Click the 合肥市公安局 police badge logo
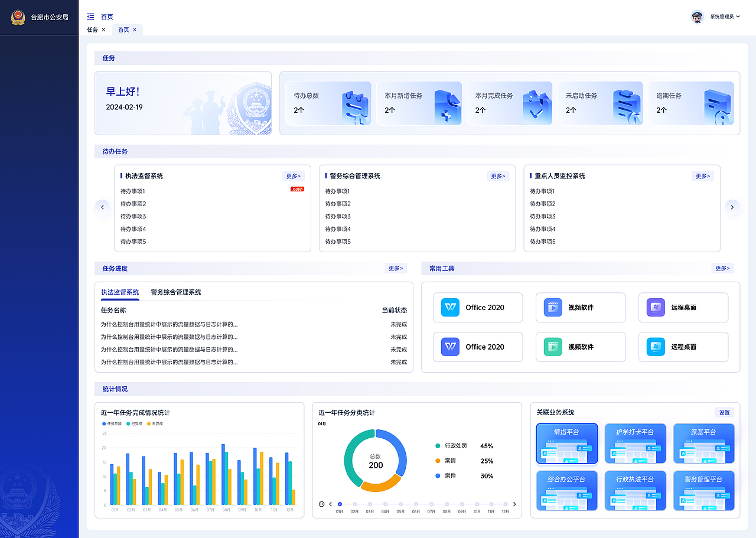Viewport: 756px width, 538px height. 18,17
